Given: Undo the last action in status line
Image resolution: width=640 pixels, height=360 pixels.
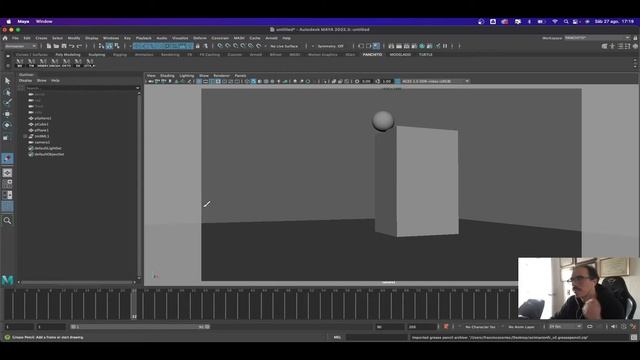Looking at the screenshot, I should [x=72, y=46].
